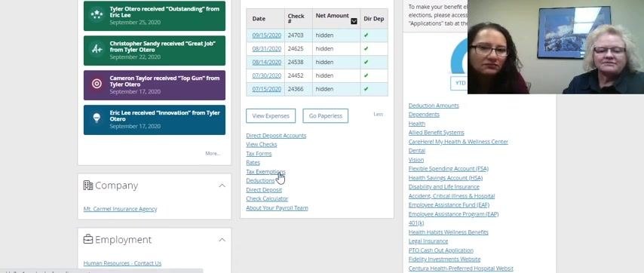The width and height of the screenshot is (644, 273).
Task: Open the Rates link
Action: [253, 163]
